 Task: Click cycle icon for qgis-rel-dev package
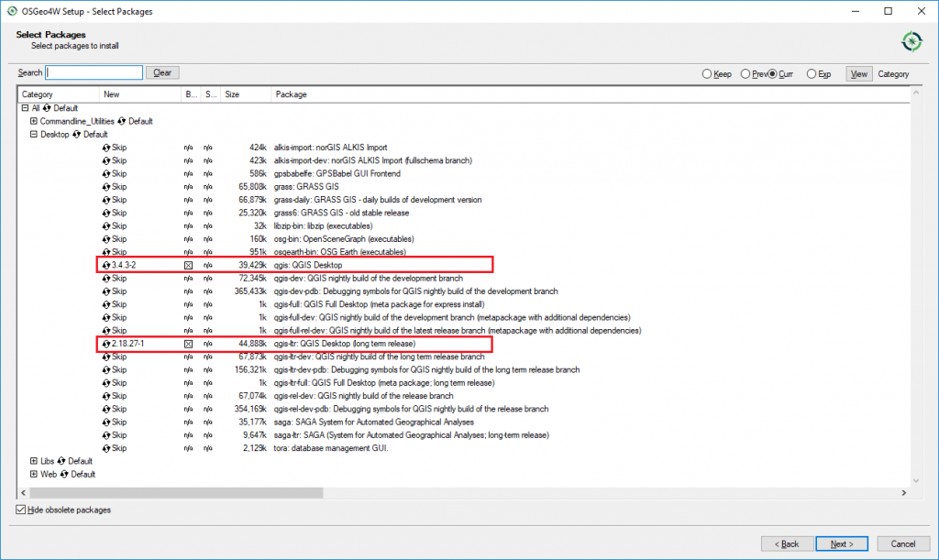coord(106,397)
